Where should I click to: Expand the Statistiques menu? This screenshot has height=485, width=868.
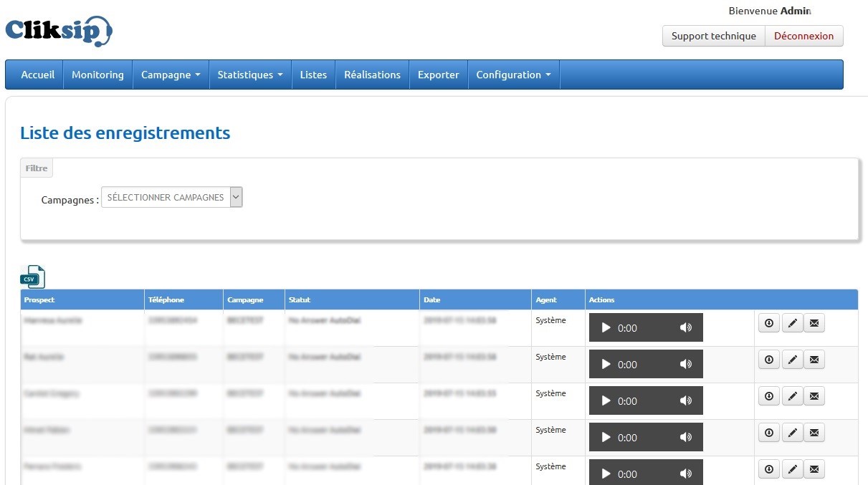(249, 75)
